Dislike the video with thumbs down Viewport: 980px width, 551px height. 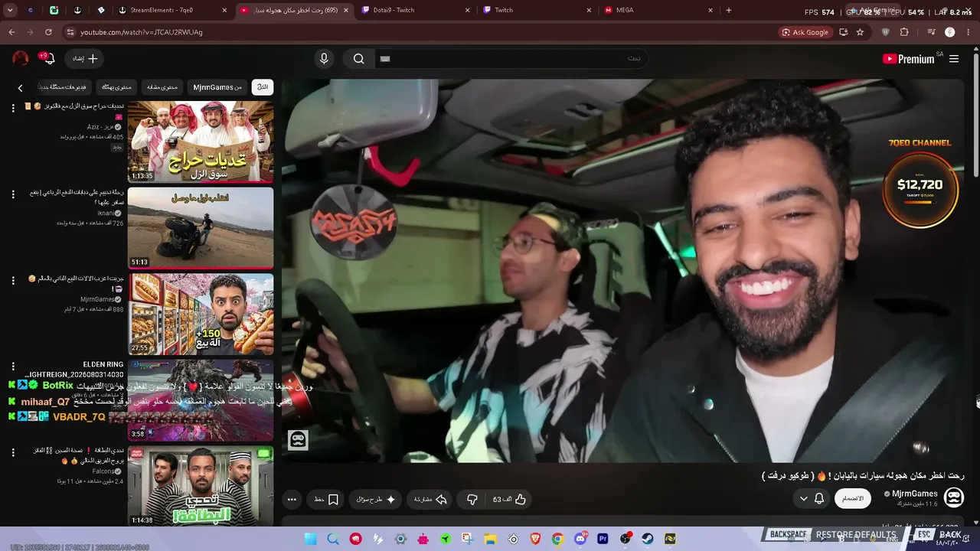point(472,500)
